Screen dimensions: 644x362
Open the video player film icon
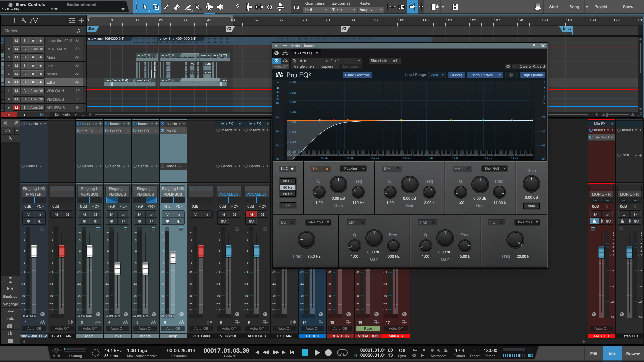tap(455, 7)
